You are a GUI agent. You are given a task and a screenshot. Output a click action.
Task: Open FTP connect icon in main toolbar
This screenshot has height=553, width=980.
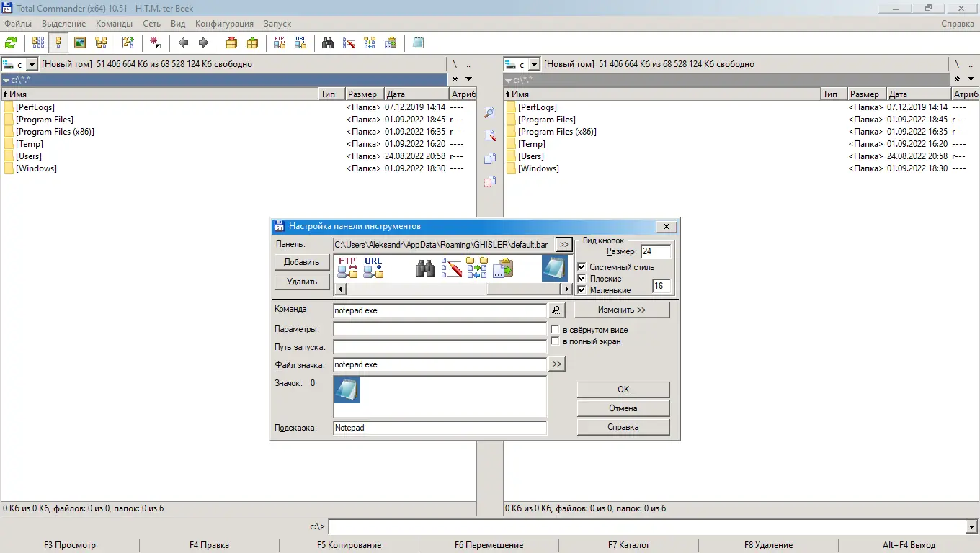click(x=280, y=42)
